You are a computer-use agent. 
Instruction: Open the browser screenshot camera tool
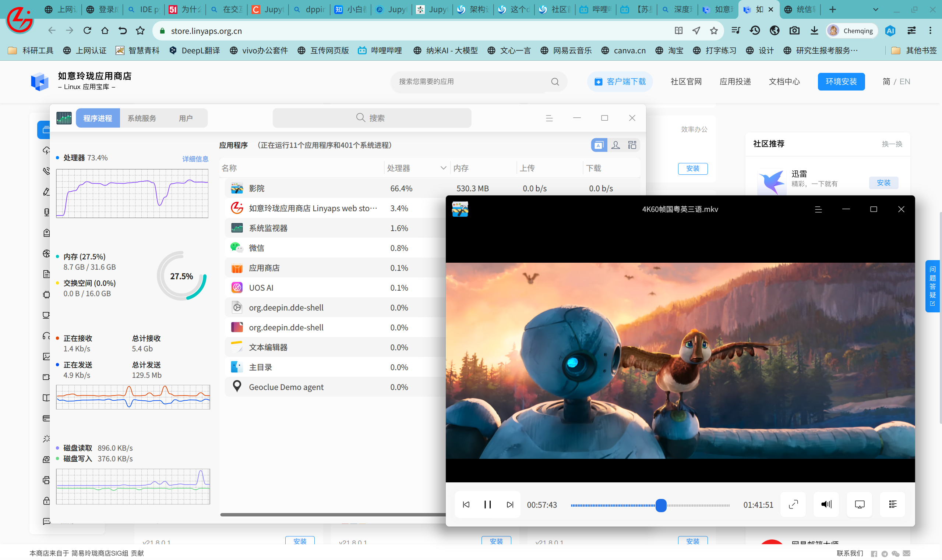click(x=794, y=31)
